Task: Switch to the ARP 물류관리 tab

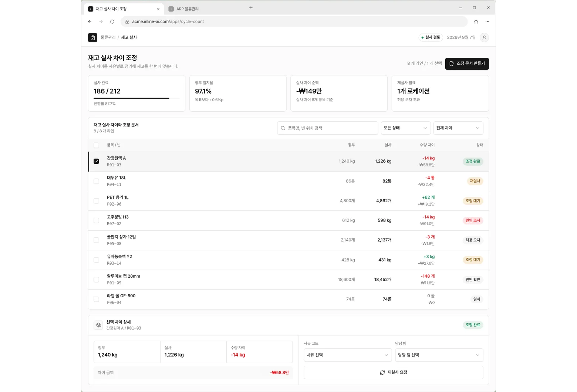Action: point(203,9)
